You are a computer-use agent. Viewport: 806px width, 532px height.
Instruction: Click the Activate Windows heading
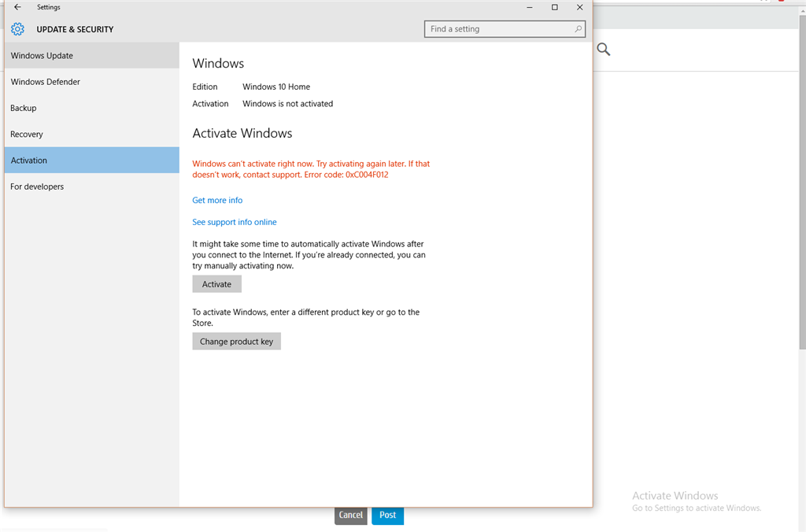[x=242, y=134]
